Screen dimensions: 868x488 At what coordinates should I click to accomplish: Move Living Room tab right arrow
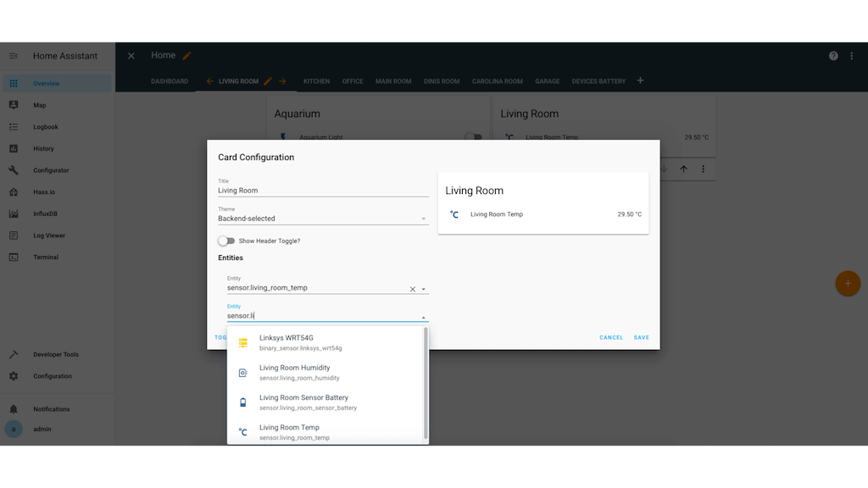(x=282, y=81)
